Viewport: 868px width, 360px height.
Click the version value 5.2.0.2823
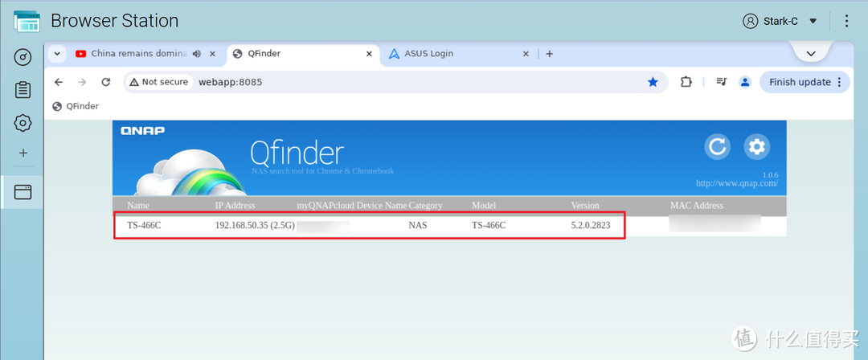coord(591,226)
